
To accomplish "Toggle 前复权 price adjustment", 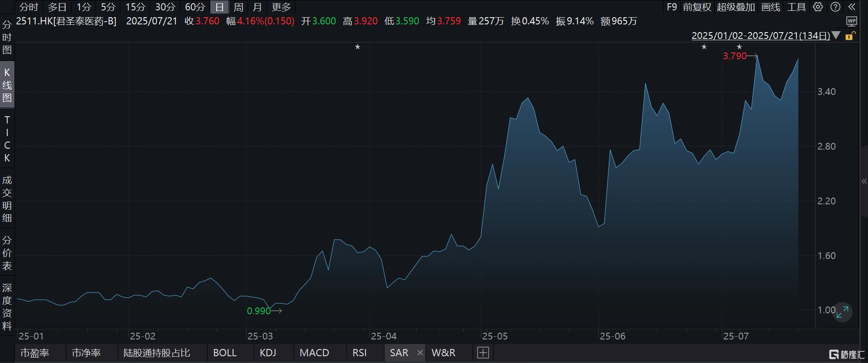I will [x=697, y=7].
